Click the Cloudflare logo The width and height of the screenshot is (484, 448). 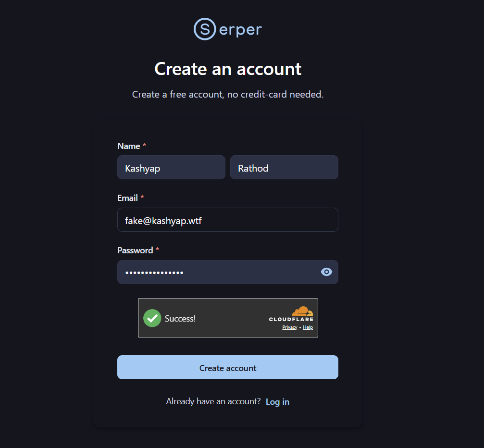[291, 314]
